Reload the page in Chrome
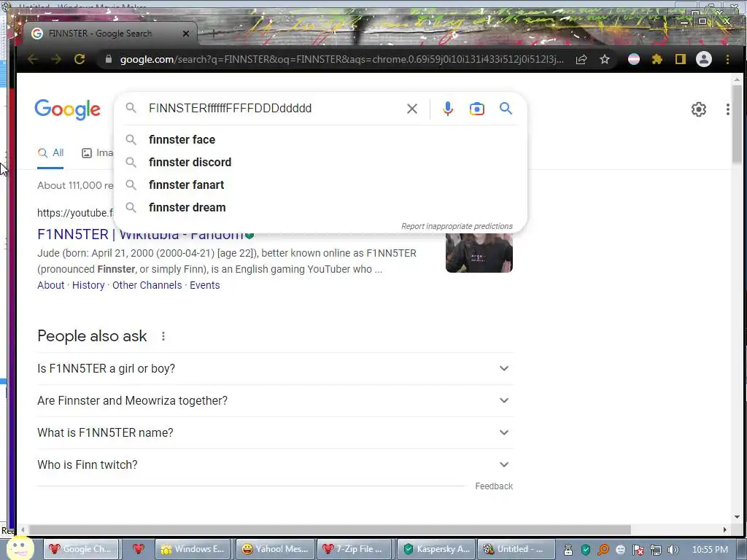Screen dimensions: 747x560 80,59
